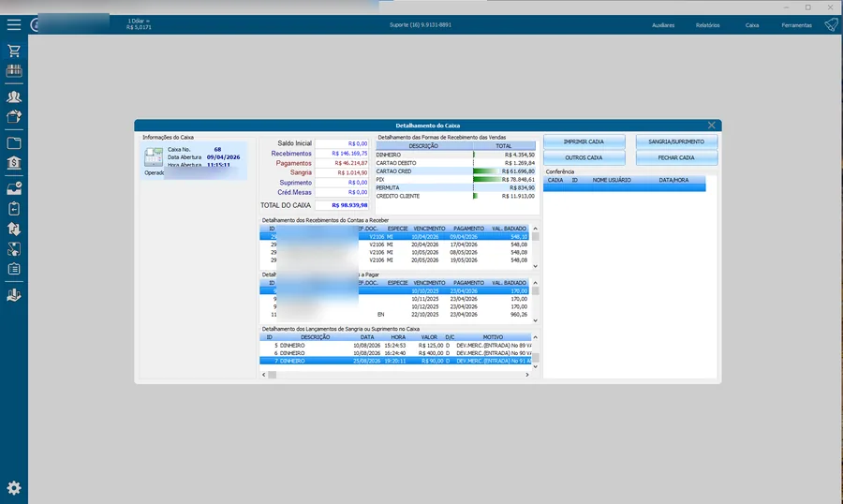843x504 pixels.
Task: Click right arrow of Sangria horizontal scrollbar
Action: (526, 375)
